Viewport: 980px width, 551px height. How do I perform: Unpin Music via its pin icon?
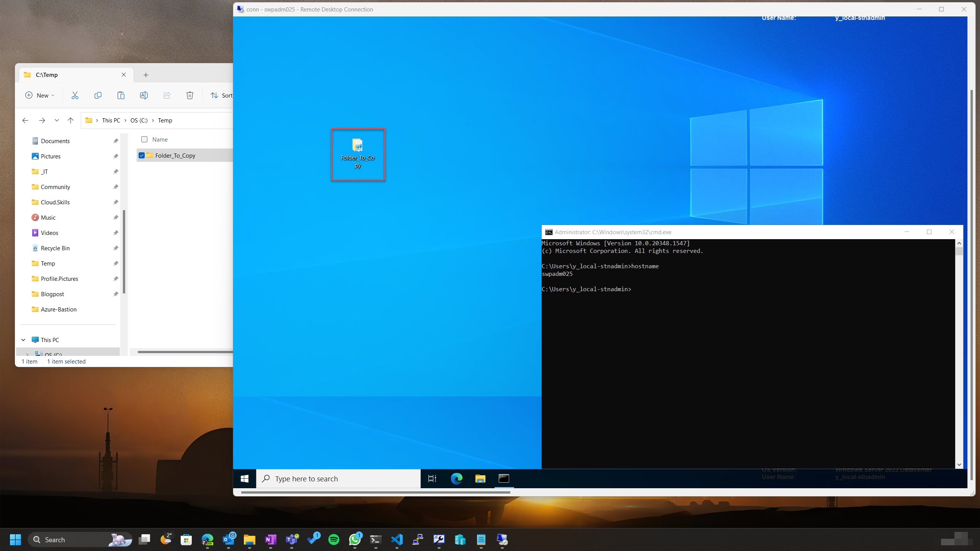pyautogui.click(x=116, y=217)
